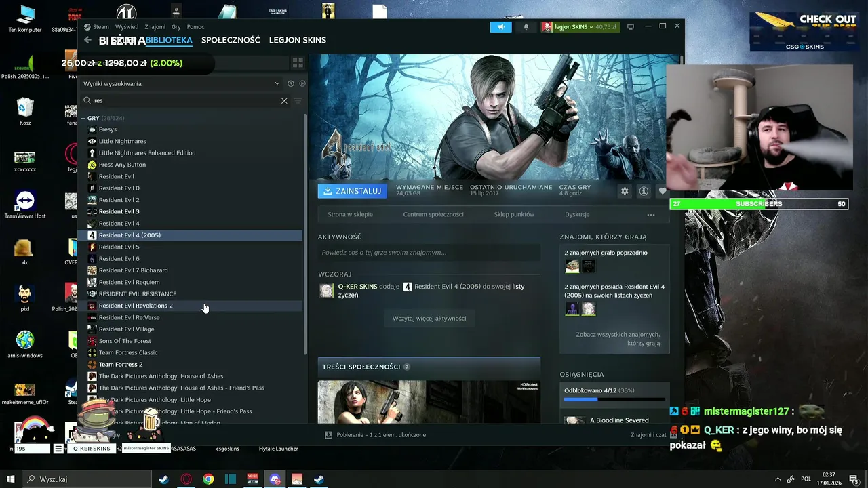The width and height of the screenshot is (868, 488).
Task: Switch Steam to Big Picture mode icon
Action: pos(631,27)
